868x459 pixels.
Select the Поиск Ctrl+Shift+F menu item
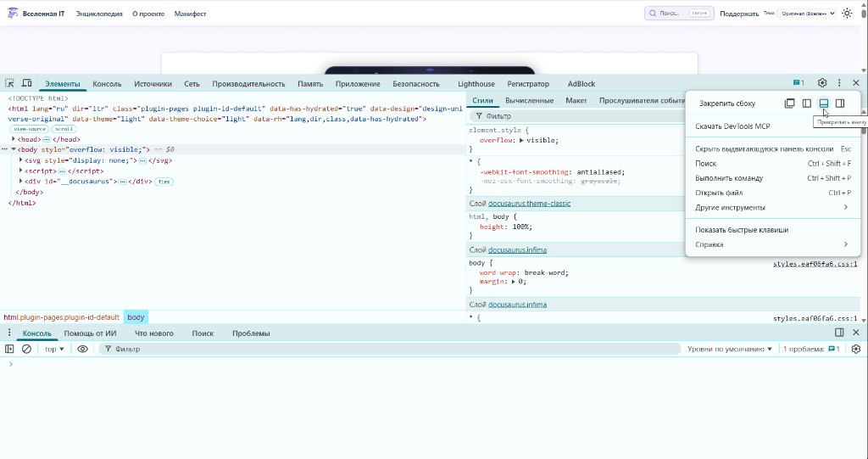click(x=771, y=164)
